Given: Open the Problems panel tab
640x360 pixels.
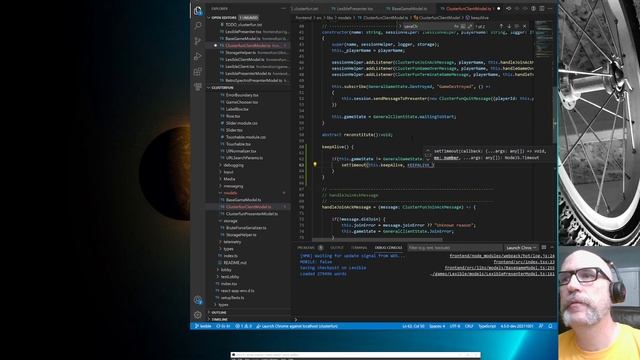Looking at the screenshot, I should click(x=309, y=248).
